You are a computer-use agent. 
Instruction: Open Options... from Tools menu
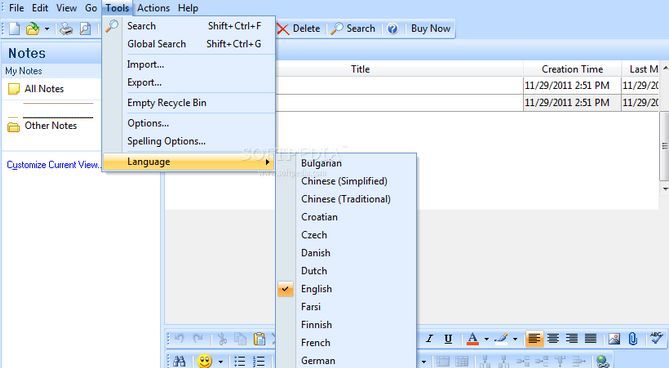click(x=189, y=123)
